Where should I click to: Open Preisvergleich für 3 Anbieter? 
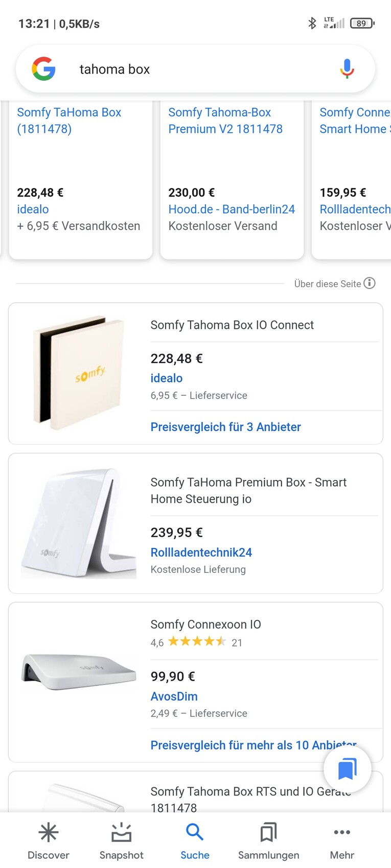[x=225, y=427]
